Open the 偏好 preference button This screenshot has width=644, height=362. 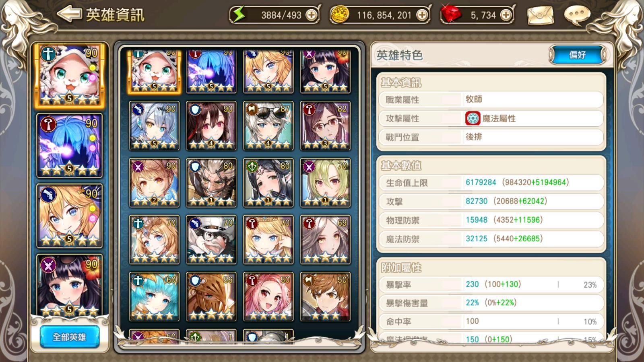pos(577,55)
